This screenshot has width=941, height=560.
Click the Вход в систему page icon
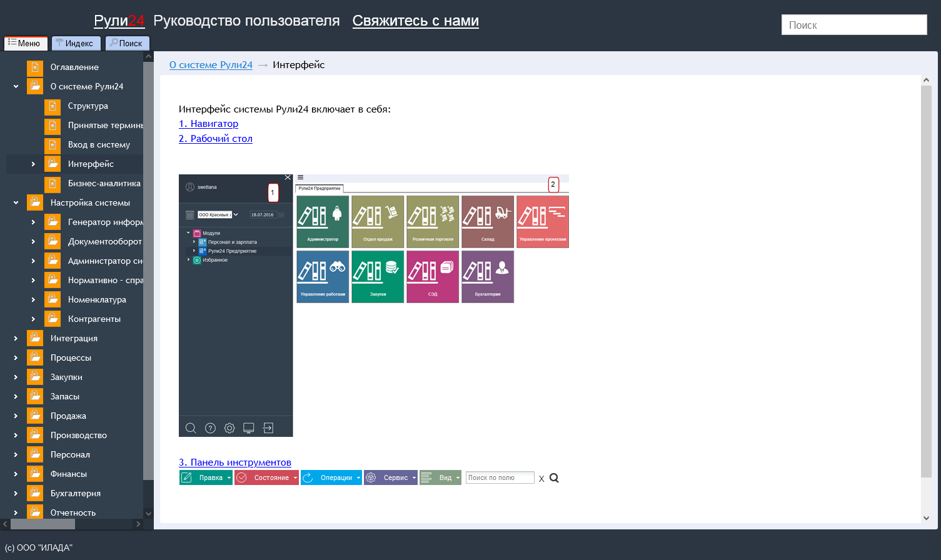pos(53,144)
